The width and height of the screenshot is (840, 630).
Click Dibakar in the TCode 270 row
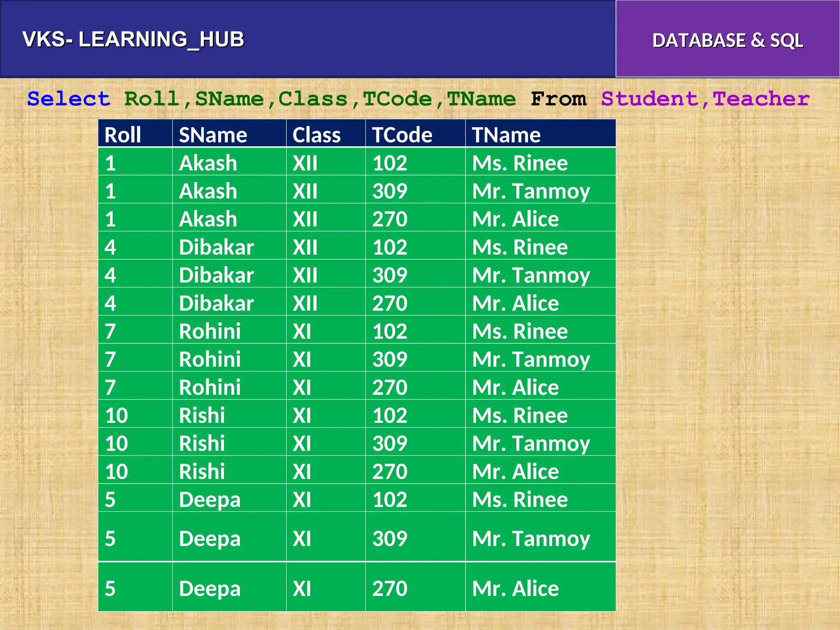(x=216, y=304)
